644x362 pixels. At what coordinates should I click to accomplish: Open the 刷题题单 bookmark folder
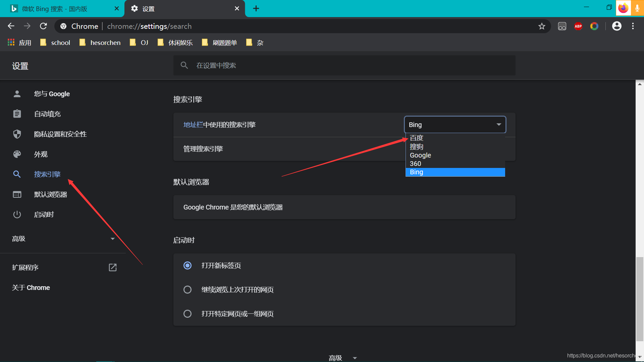pyautogui.click(x=219, y=43)
